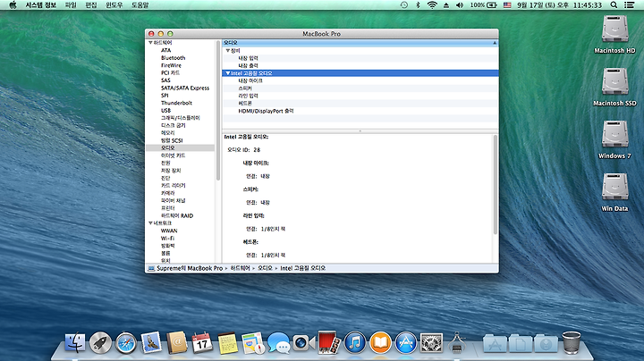Screen dimensions: 644x361
Task: Collapse 하드웨어 section triangle in sidebar
Action: click(150, 43)
